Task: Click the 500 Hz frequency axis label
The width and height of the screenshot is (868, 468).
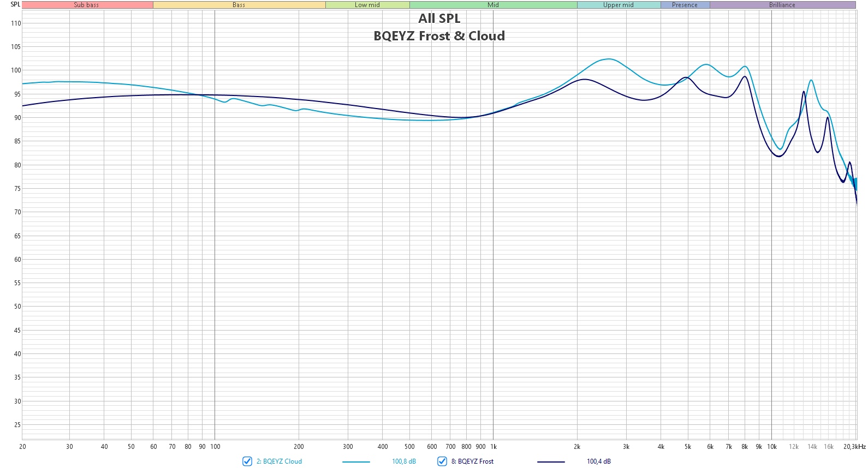Action: pos(409,447)
